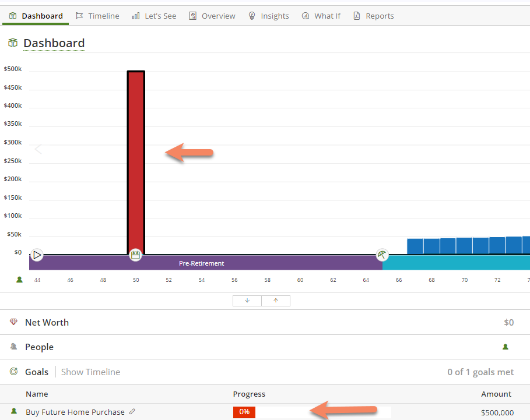The height and width of the screenshot is (420, 530).
Task: Click the 0% goal progress bar
Action: pyautogui.click(x=244, y=412)
